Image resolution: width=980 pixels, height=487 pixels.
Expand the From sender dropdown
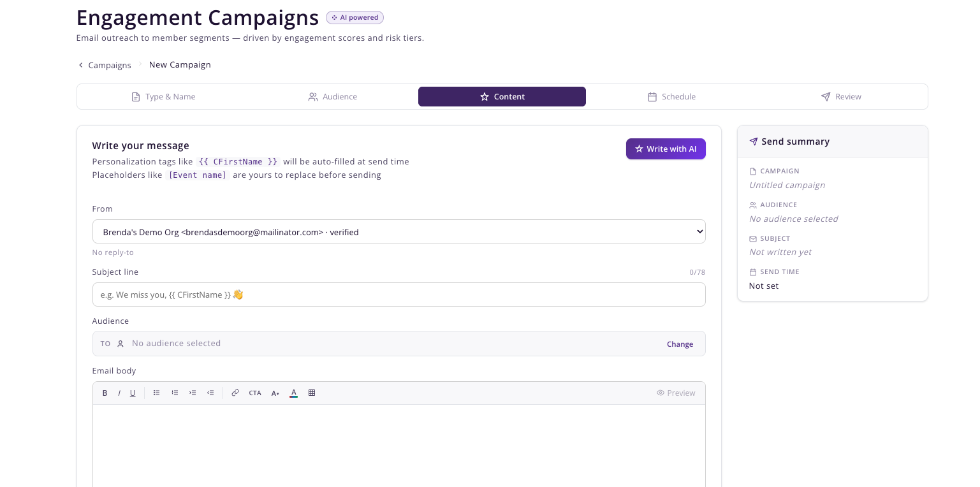click(x=399, y=232)
